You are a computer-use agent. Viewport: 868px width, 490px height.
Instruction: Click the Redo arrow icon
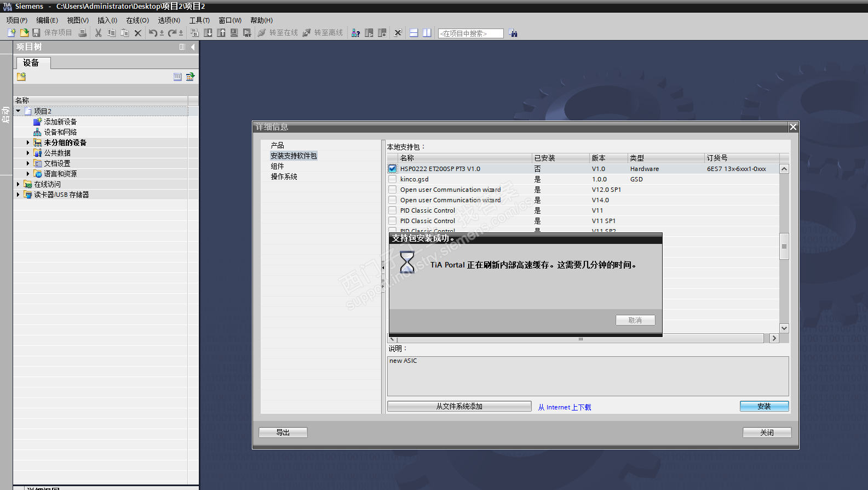pos(172,33)
